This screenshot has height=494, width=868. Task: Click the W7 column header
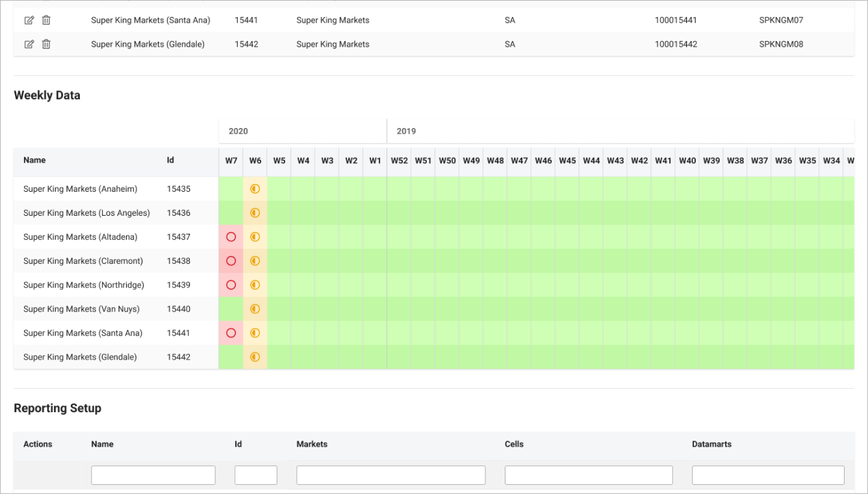tap(231, 161)
